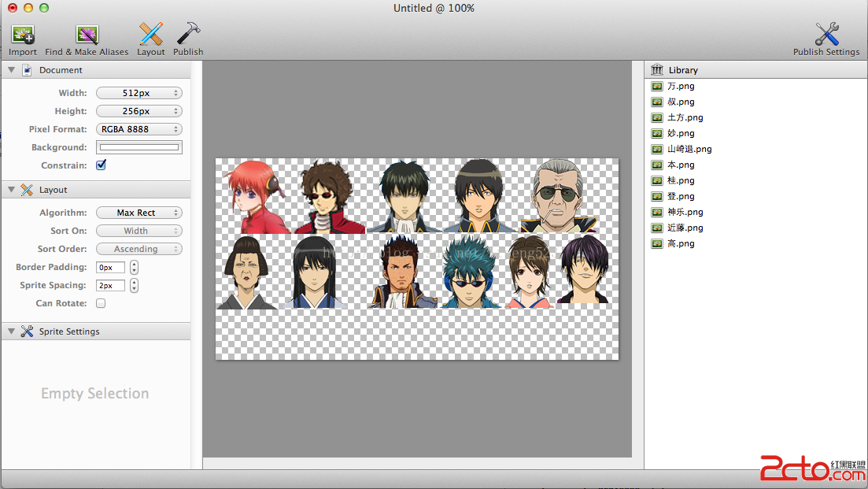
Task: Click the Background color well
Action: (139, 147)
